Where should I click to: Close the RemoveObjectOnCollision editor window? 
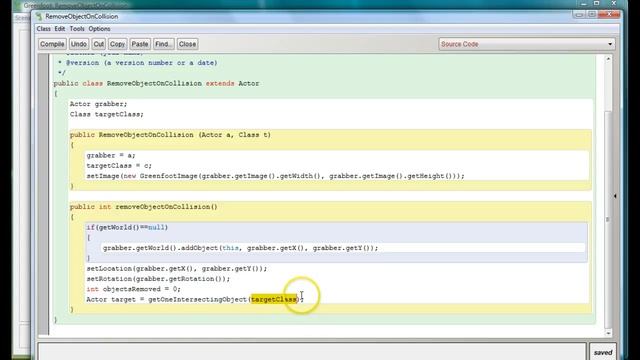click(609, 14)
